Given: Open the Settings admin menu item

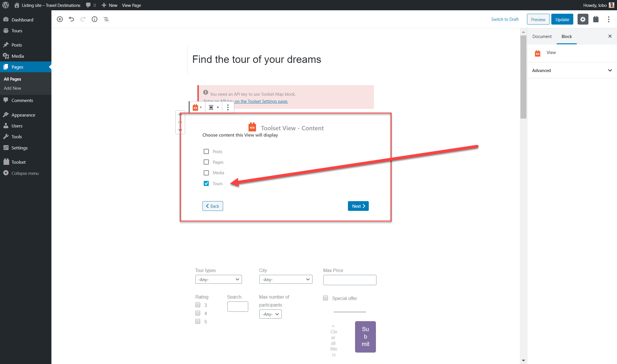Looking at the screenshot, I should (x=19, y=148).
